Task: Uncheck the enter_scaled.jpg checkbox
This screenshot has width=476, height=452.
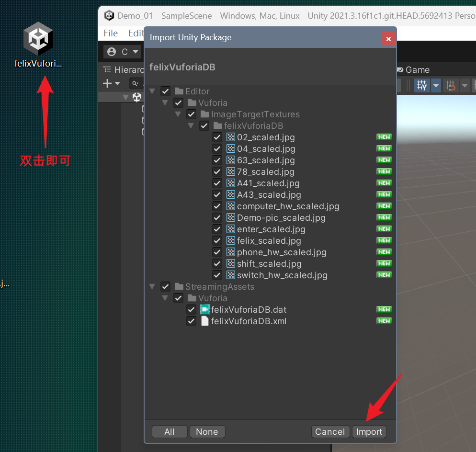Action: (217, 229)
